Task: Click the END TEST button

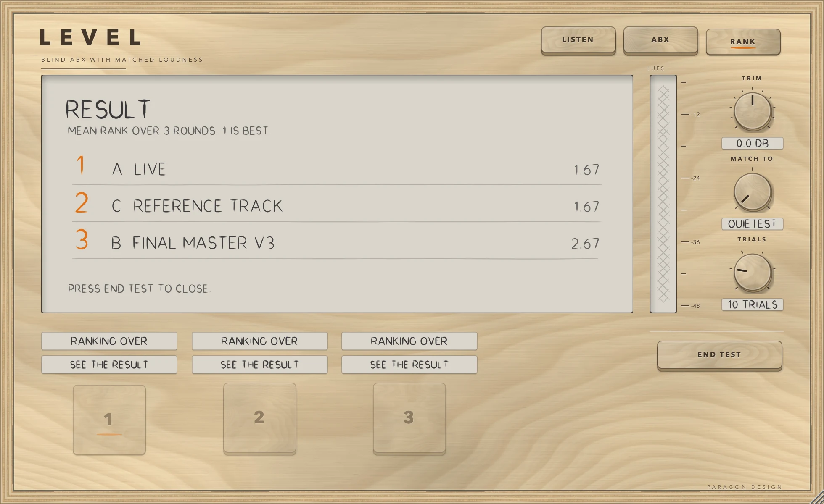Action: pos(719,355)
